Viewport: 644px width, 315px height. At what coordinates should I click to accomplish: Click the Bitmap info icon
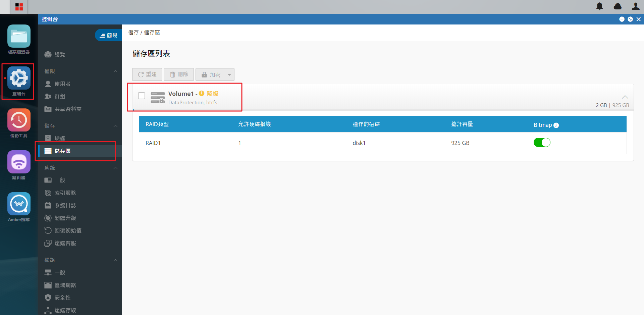556,125
